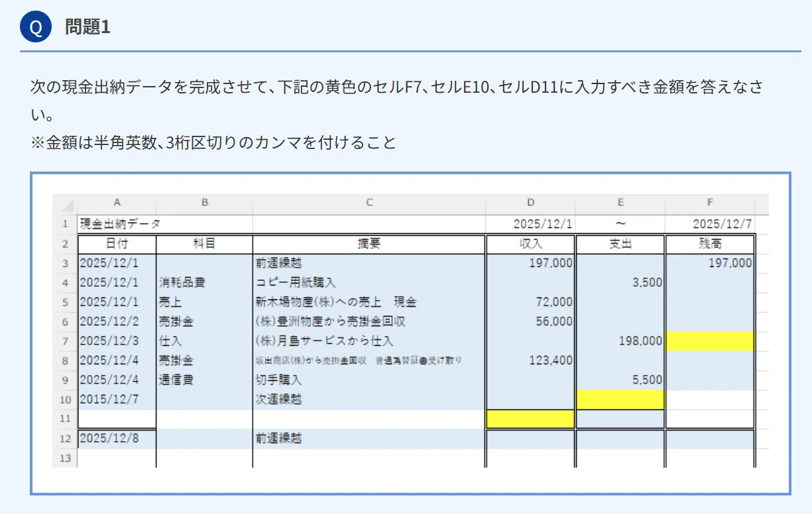The image size is (812, 514).
Task: Click 前週繰越 in row 12
Action: click(x=278, y=438)
